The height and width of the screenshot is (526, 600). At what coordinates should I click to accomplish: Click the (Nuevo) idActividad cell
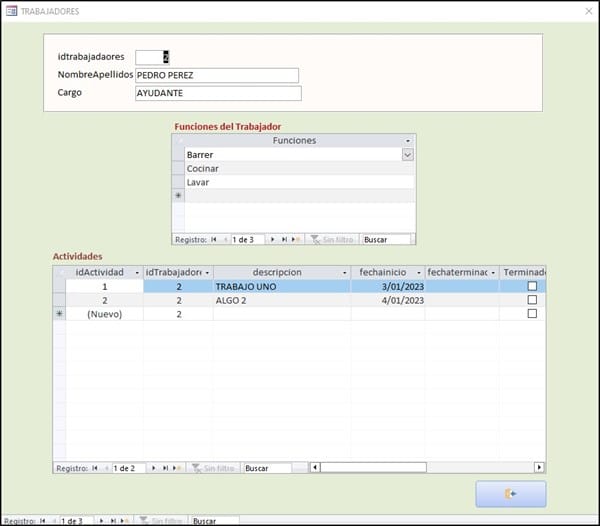point(104,314)
